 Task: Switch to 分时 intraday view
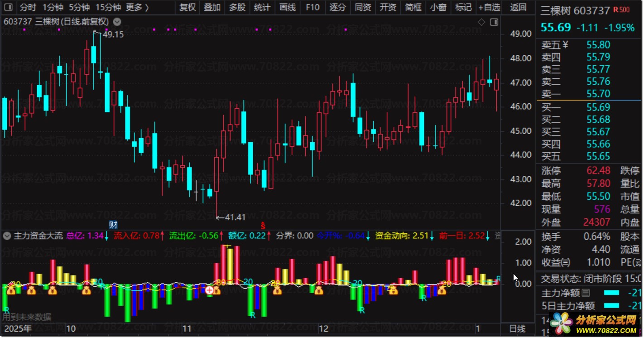pyautogui.click(x=28, y=7)
